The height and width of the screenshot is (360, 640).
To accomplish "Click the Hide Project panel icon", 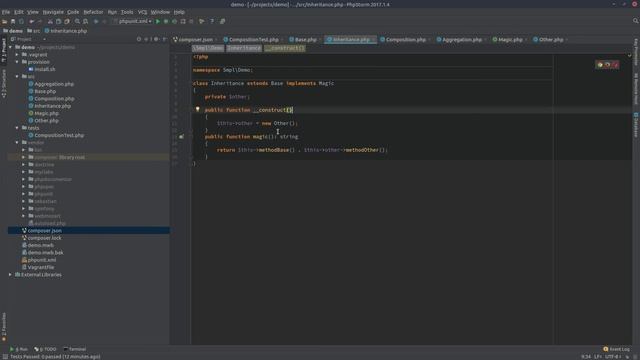I will click(x=164, y=39).
